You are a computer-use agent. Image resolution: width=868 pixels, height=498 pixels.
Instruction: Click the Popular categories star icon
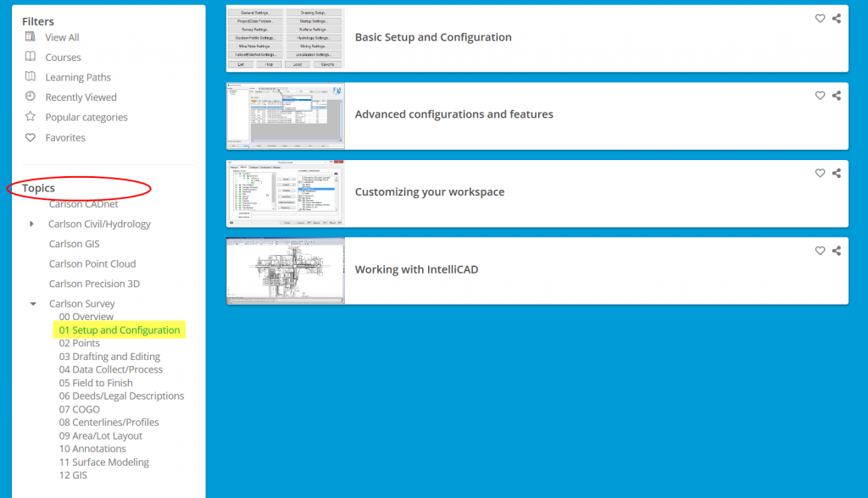pos(31,116)
